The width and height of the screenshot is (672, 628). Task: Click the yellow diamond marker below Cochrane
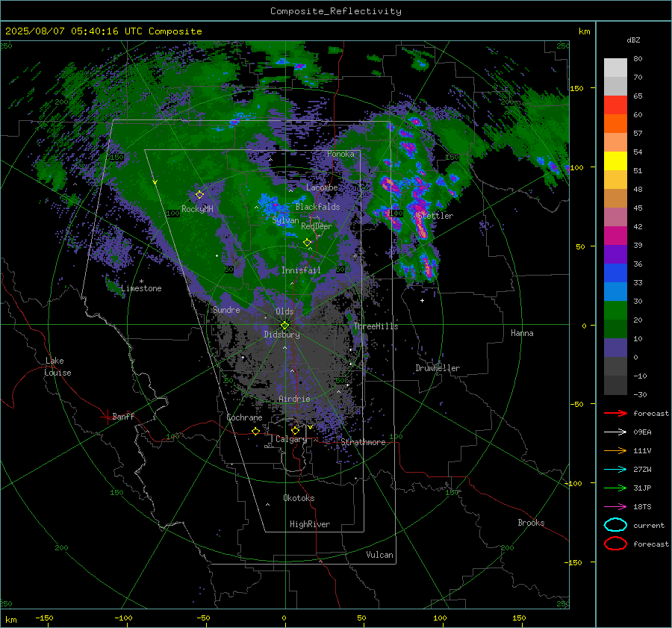coord(255,431)
